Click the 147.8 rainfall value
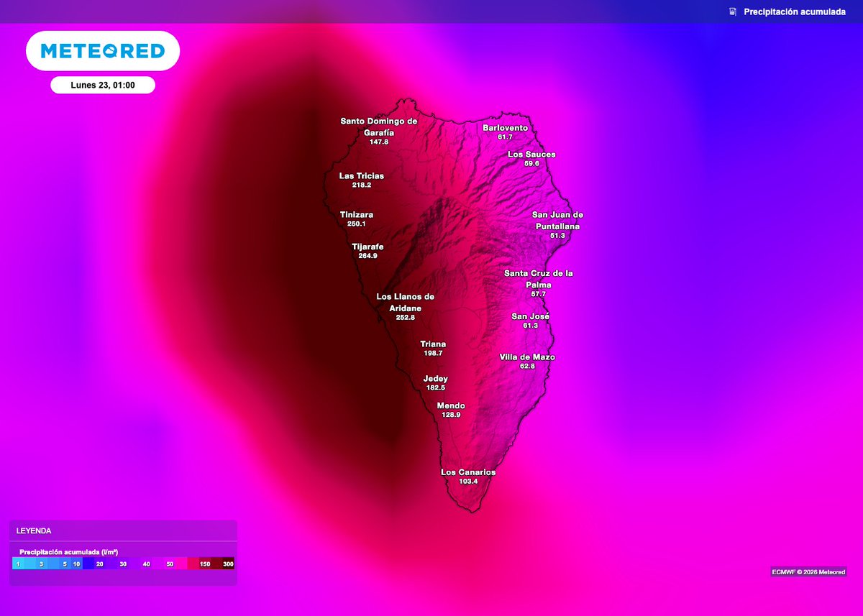This screenshot has width=863, height=616. [379, 142]
